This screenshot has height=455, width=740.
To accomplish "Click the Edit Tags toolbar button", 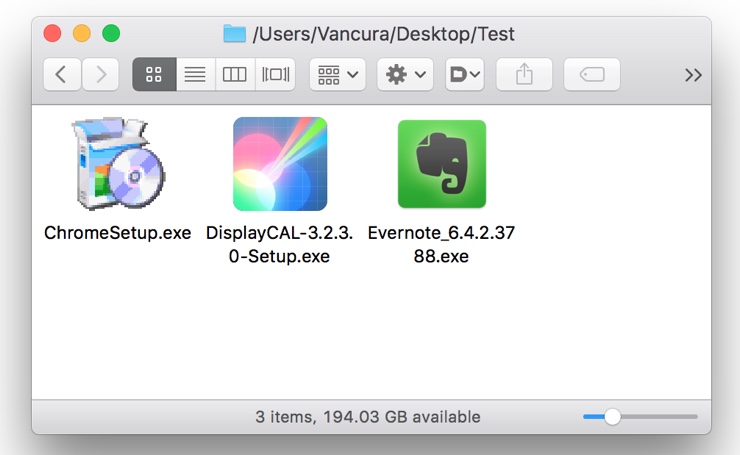I will point(592,75).
